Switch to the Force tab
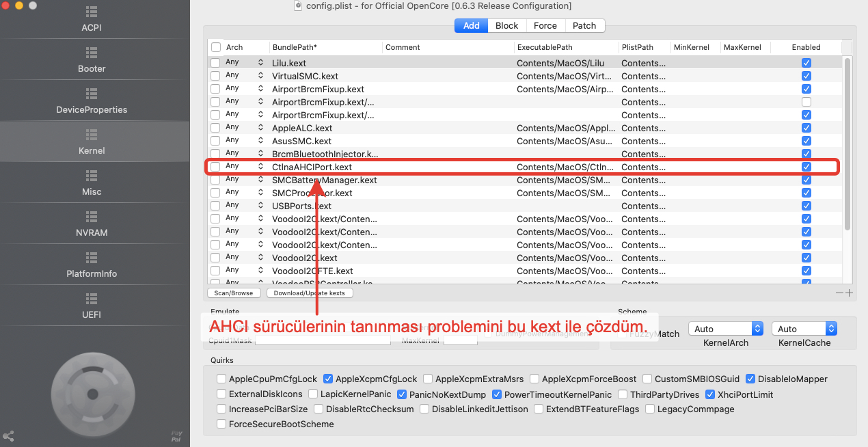This screenshot has width=868, height=447. (x=545, y=25)
